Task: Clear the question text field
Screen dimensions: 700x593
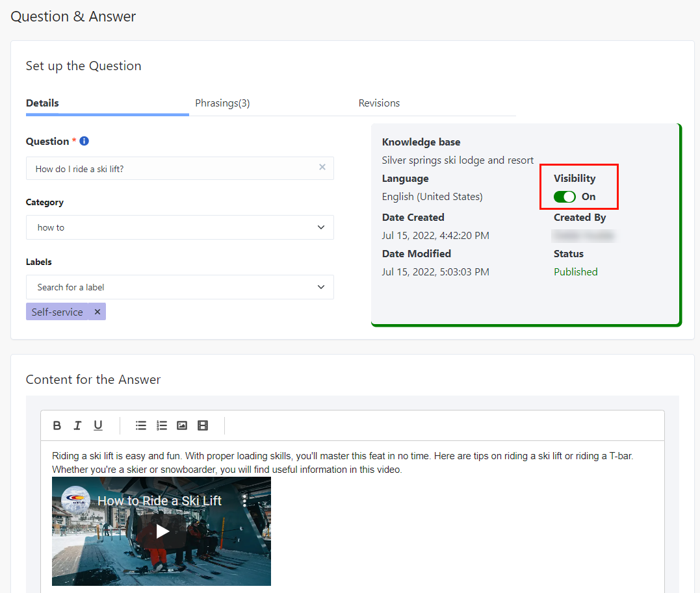Action: (x=322, y=167)
